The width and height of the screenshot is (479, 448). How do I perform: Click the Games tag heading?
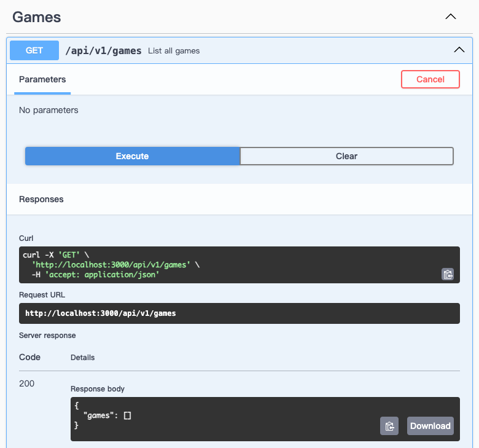[x=37, y=17]
